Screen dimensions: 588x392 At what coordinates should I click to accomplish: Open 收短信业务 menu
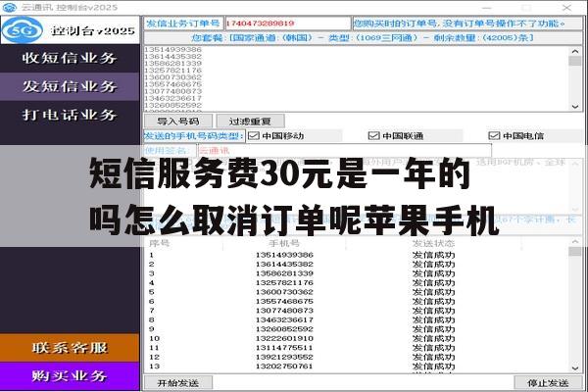click(70, 58)
